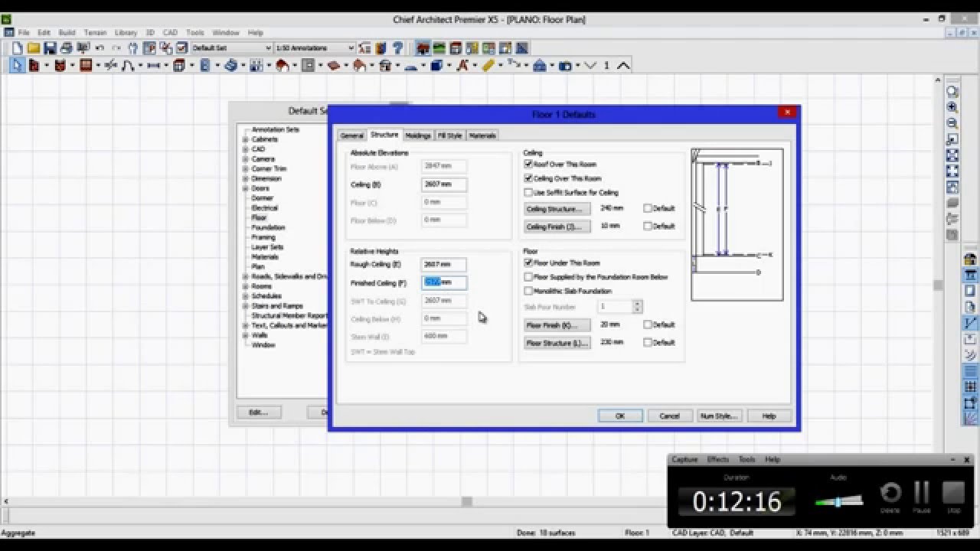Click the Print icon in toolbar
The width and height of the screenshot is (980, 551).
pyautogui.click(x=66, y=48)
